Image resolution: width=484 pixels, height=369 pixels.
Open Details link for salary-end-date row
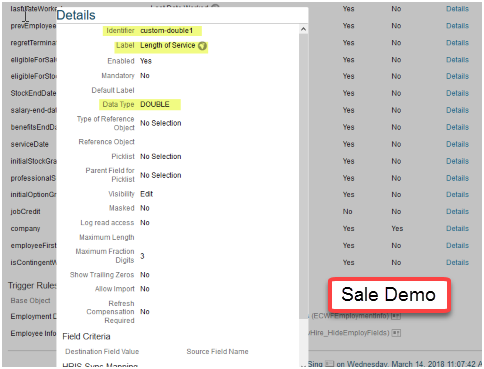[x=457, y=110]
